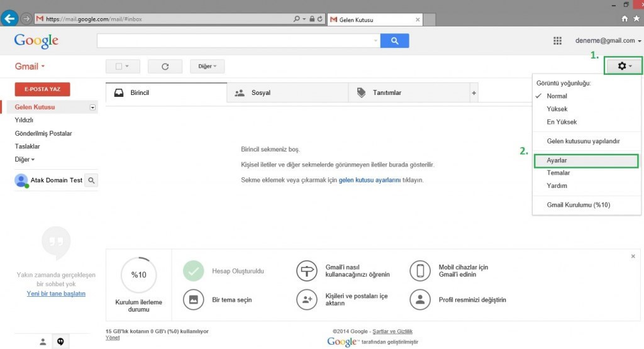The image size is (644, 349).
Task: Close the Gelen Kutusu browser tab
Action: tap(418, 19)
